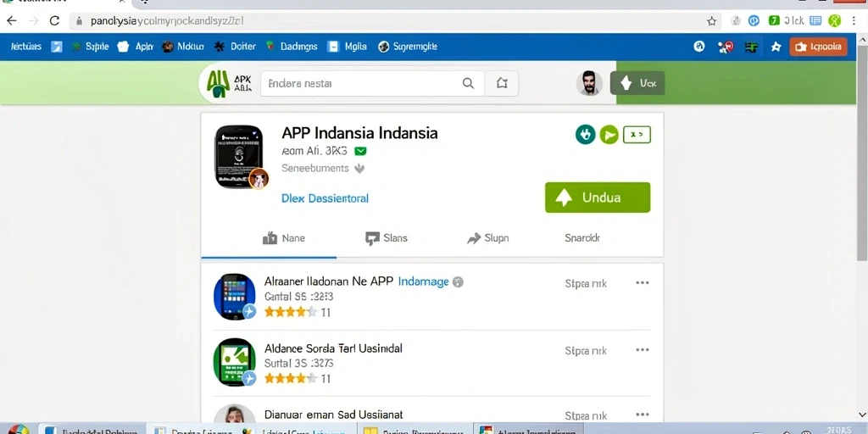The height and width of the screenshot is (434, 868).
Task: Click the icon button beside search box
Action: 502,84
